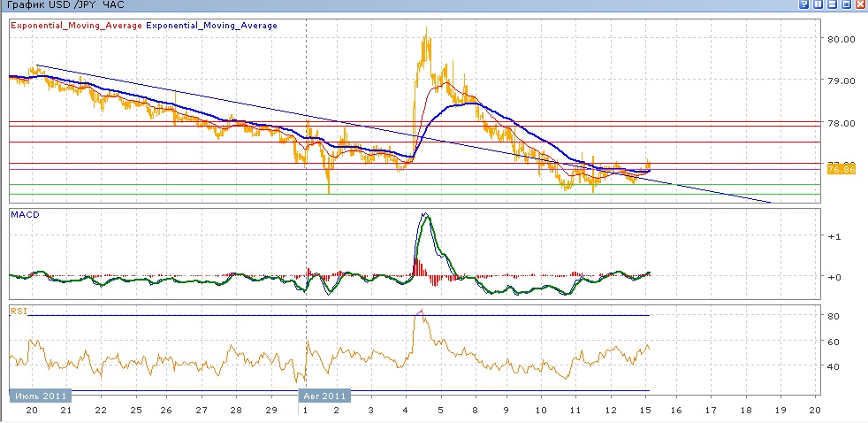Maximize the chart window
Image resolution: width=868 pixels, height=423 pixels.
846,5
